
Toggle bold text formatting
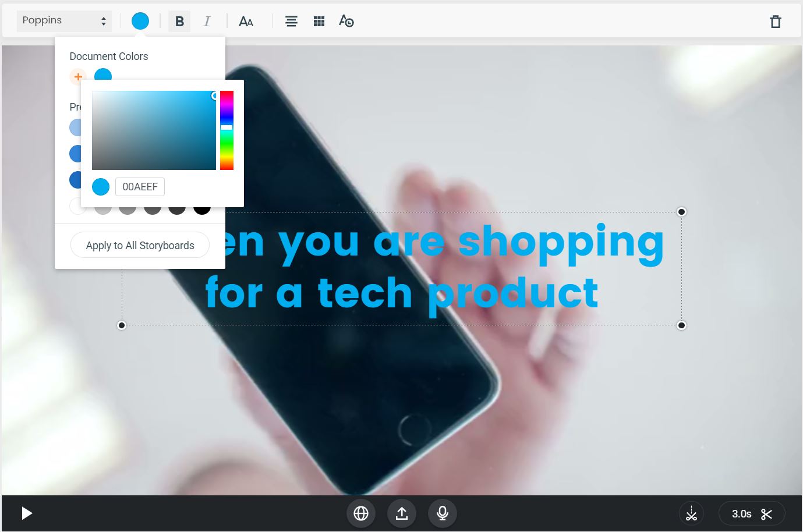(x=179, y=22)
